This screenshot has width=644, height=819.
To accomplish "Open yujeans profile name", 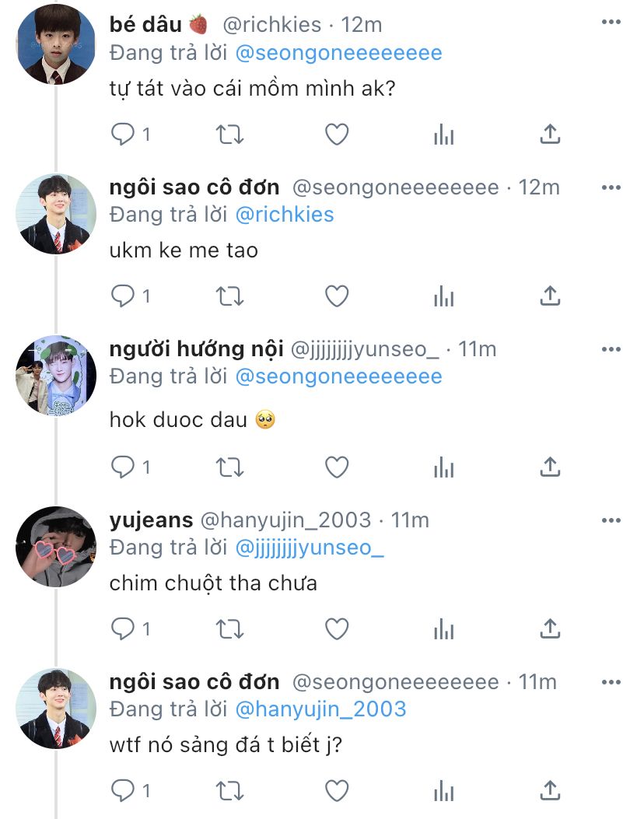I will pos(152,520).
